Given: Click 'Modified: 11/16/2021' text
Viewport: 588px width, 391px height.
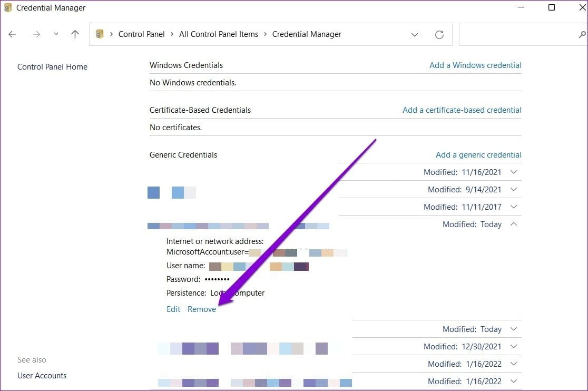Looking at the screenshot, I should (x=463, y=172).
